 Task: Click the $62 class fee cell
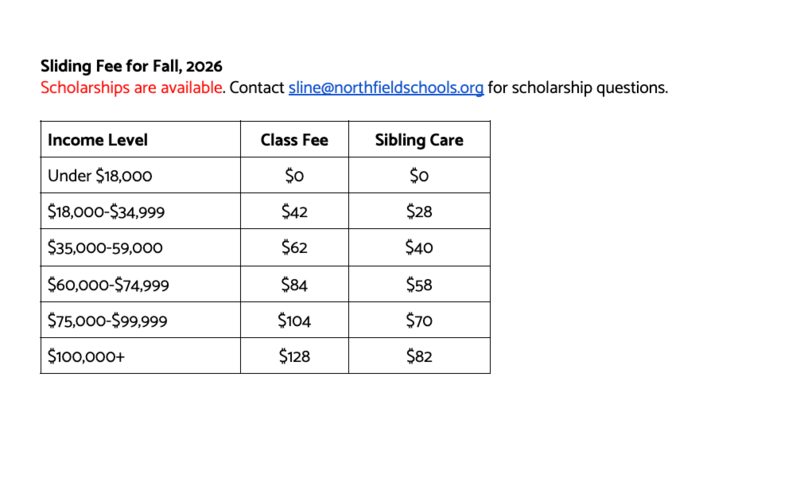294,247
